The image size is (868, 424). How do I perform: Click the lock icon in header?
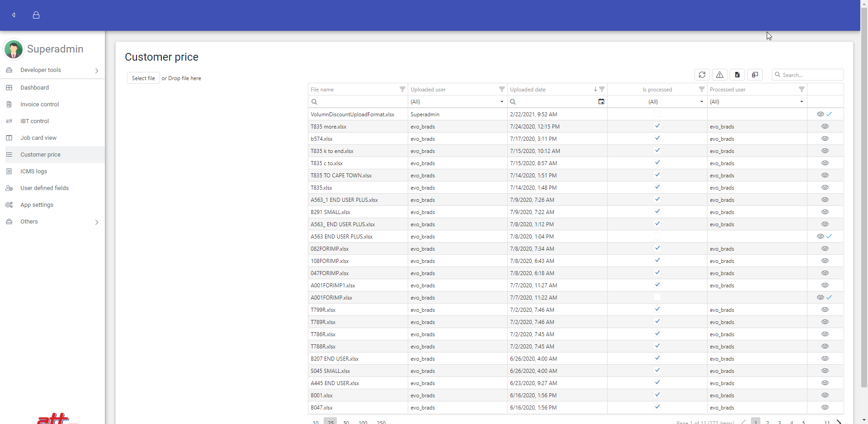pyautogui.click(x=36, y=15)
